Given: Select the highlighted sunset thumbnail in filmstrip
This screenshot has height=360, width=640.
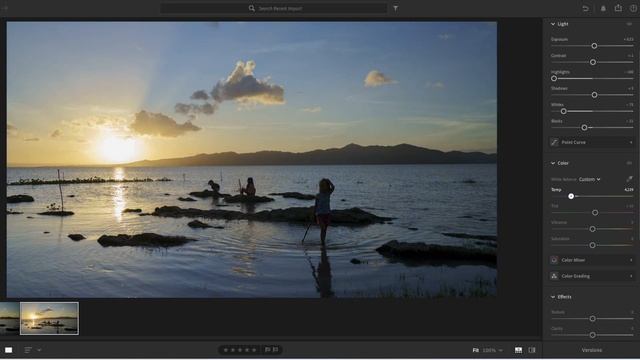Looking at the screenshot, I should (x=49, y=318).
